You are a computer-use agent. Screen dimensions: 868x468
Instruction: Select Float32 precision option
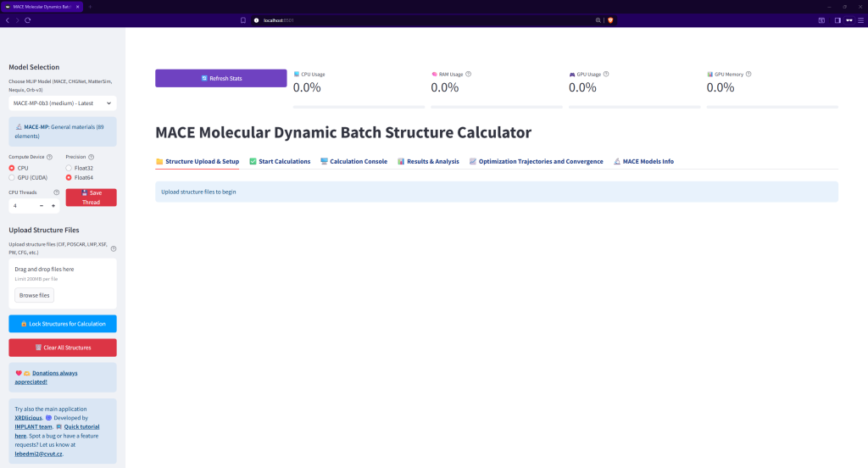click(69, 168)
